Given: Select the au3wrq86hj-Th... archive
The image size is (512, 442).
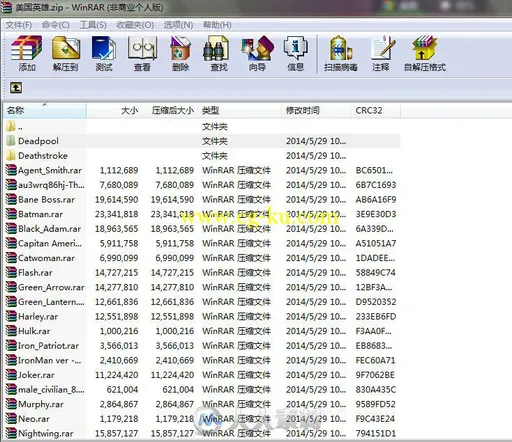Looking at the screenshot, I should (x=203, y=185).
